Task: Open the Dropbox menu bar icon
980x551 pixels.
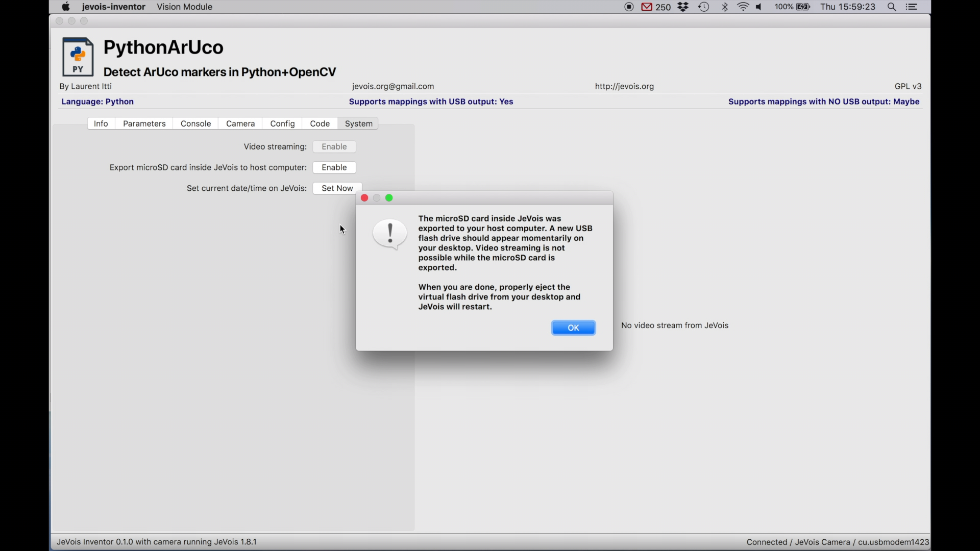Action: click(x=683, y=7)
